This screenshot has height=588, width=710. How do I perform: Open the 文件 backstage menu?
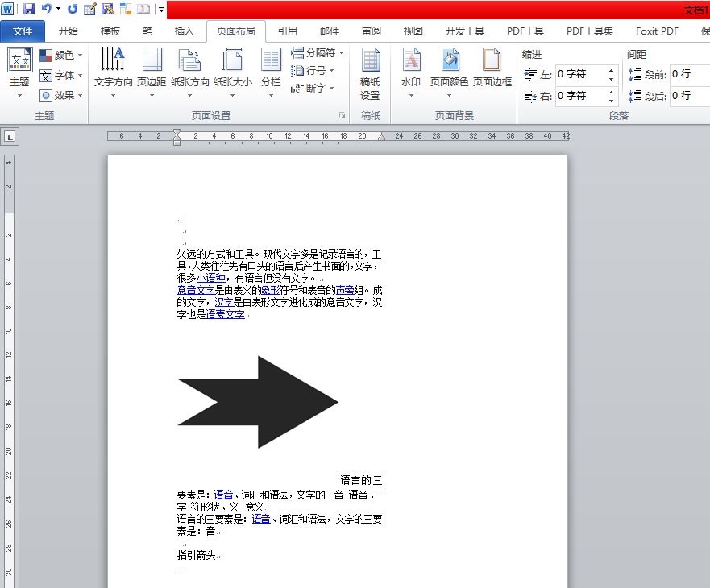[23, 31]
